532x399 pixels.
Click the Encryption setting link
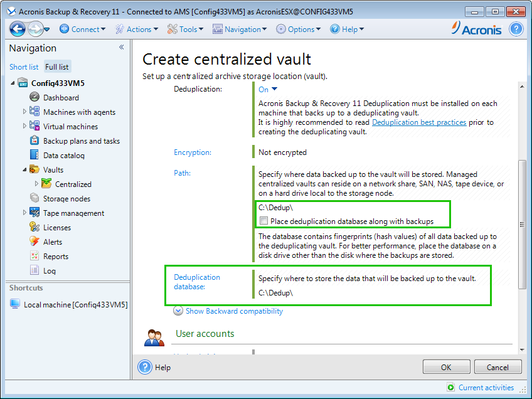193,152
